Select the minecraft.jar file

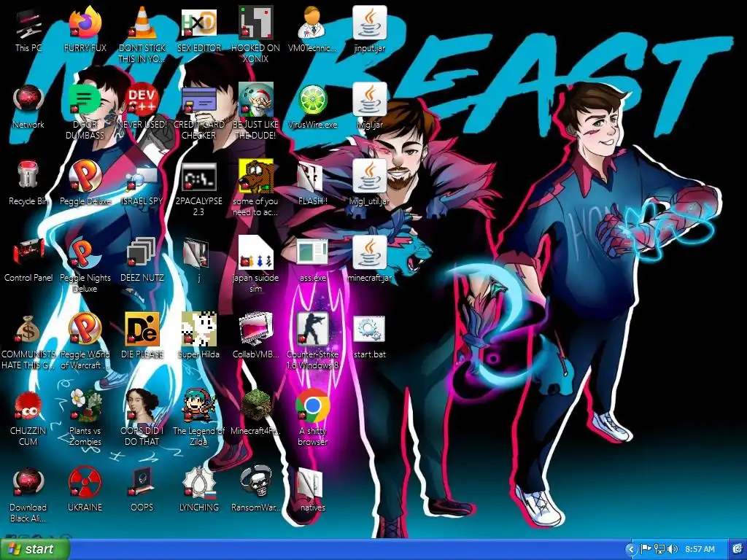(370, 252)
